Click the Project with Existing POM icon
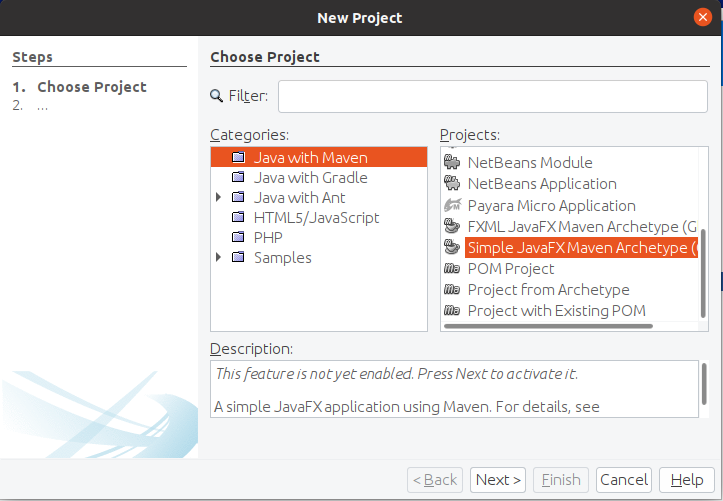723x501 pixels. (451, 311)
